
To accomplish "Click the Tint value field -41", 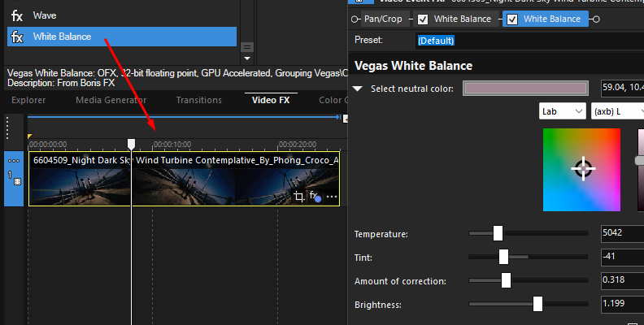I will [622, 257].
